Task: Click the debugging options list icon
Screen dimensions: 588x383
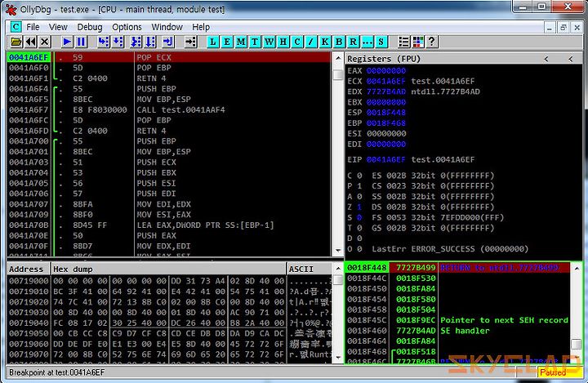Action: pos(404,42)
